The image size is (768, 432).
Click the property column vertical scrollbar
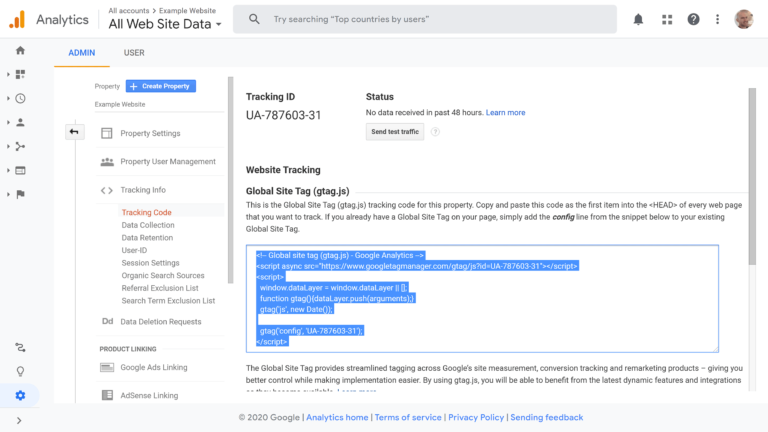click(230, 180)
